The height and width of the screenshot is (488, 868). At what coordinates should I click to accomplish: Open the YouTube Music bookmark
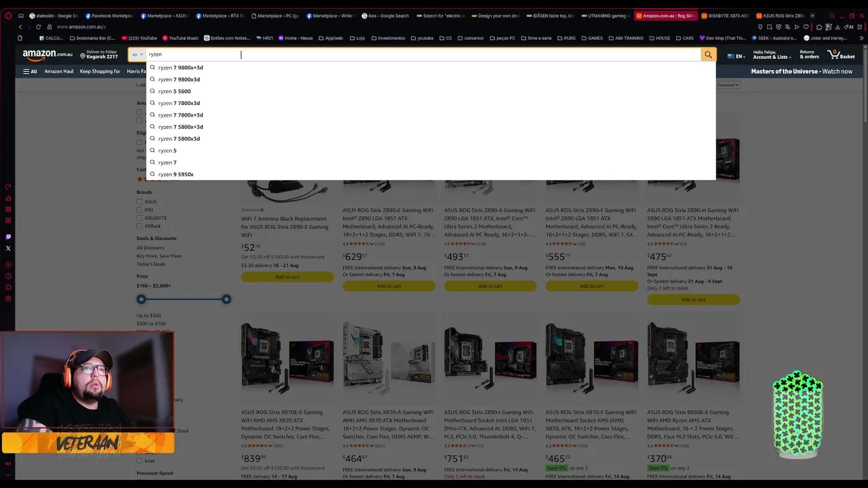click(x=180, y=38)
